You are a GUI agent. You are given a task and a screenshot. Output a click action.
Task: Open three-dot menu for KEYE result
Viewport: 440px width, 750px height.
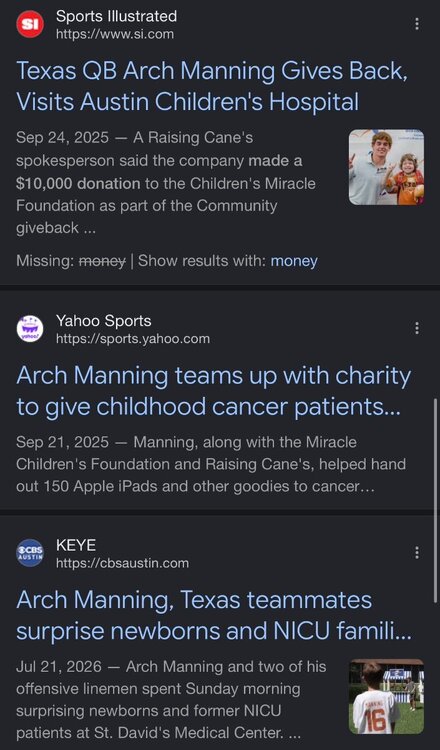417,552
